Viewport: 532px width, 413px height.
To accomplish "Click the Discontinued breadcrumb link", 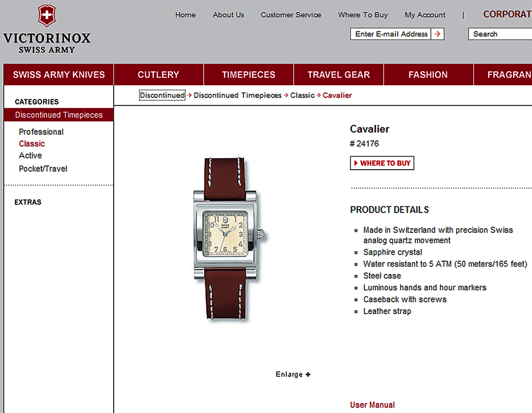I will click(162, 95).
